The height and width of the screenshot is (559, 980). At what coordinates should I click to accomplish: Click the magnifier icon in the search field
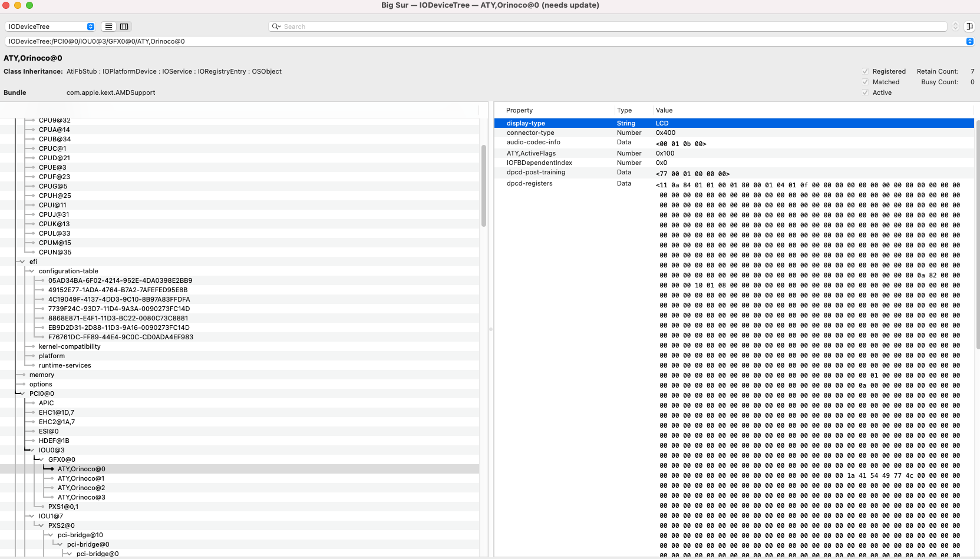click(276, 27)
